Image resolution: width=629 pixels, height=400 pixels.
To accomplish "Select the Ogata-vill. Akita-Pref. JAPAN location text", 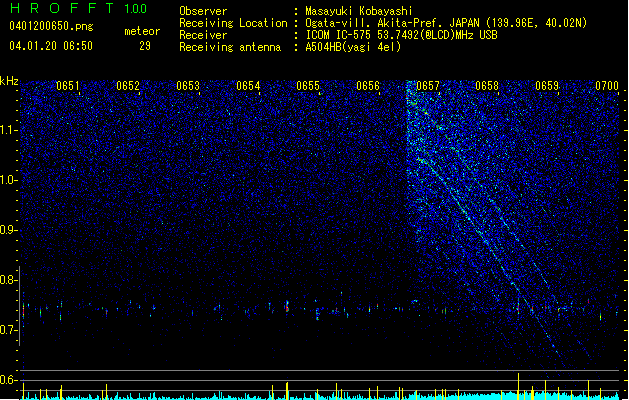I will (446, 23).
